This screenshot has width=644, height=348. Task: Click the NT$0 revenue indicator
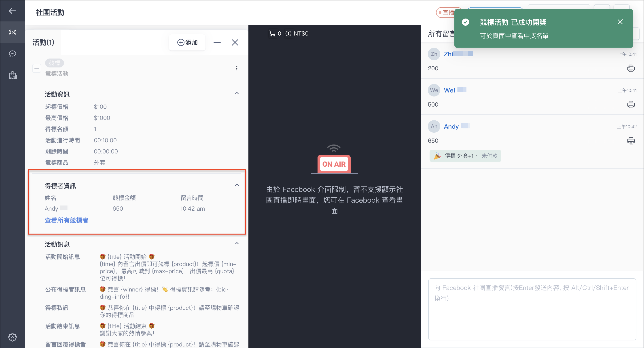coord(297,34)
